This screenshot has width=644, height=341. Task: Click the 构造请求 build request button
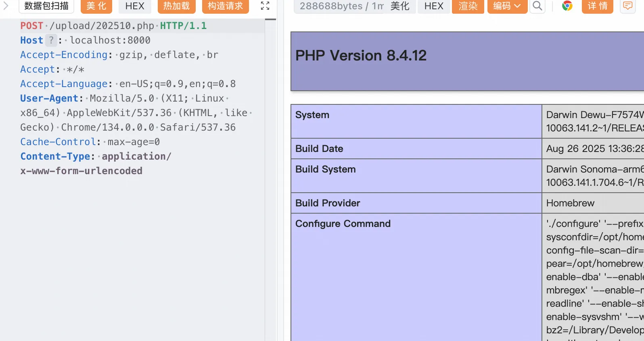coord(225,6)
